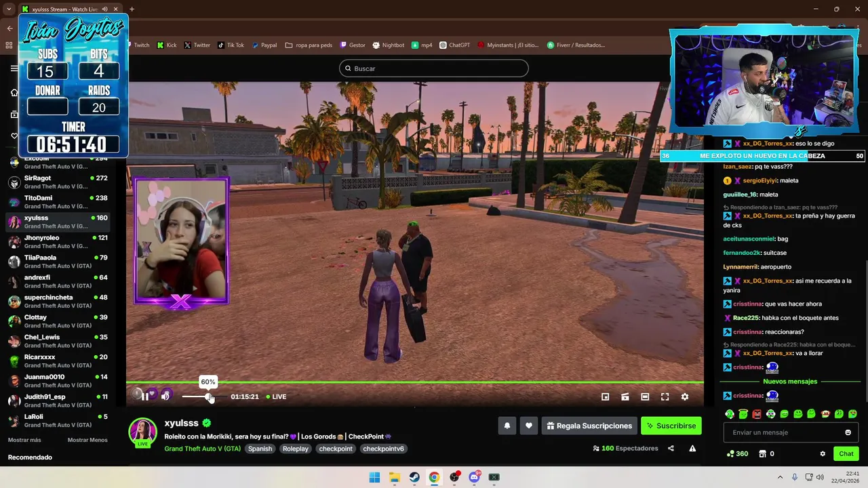Toggle picture-in-picture mode in the player
Screen dimensions: 868x488
tap(606, 396)
